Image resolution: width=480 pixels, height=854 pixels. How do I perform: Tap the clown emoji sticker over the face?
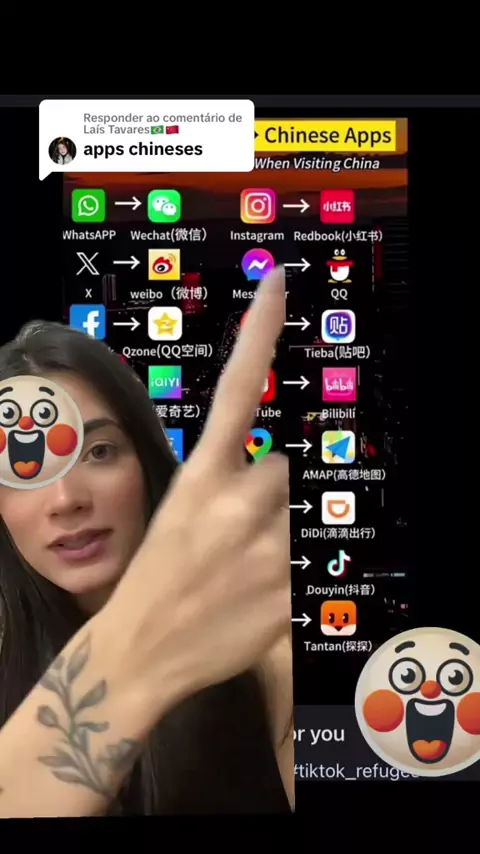click(39, 431)
